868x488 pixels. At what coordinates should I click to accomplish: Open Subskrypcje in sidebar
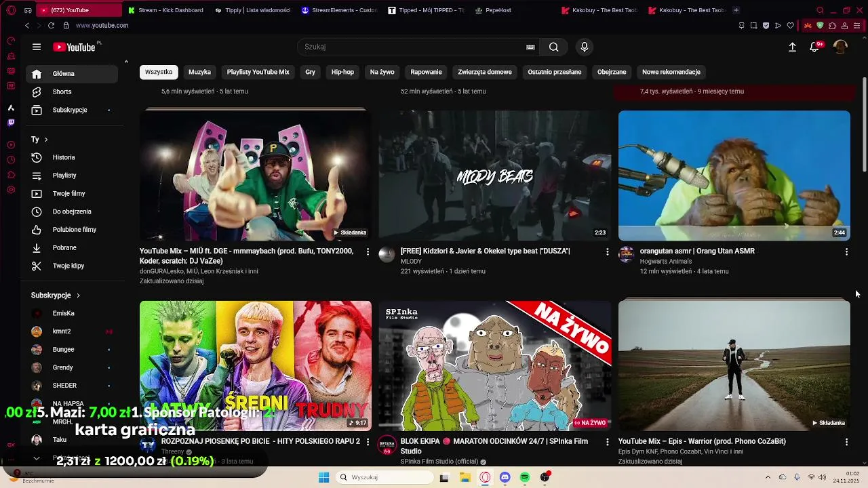click(72, 110)
